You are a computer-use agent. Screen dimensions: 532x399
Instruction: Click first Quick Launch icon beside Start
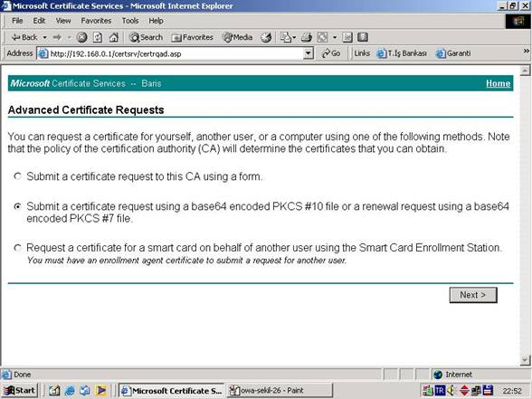(x=54, y=391)
